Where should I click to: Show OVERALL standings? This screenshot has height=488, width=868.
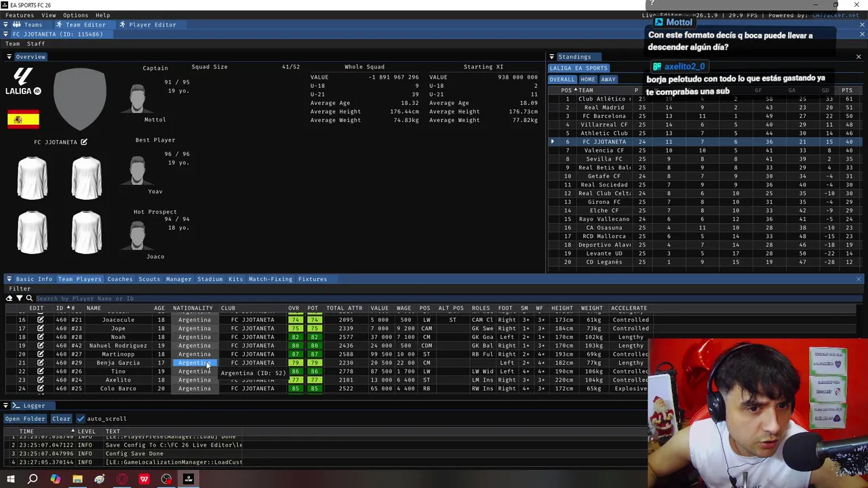click(x=561, y=80)
